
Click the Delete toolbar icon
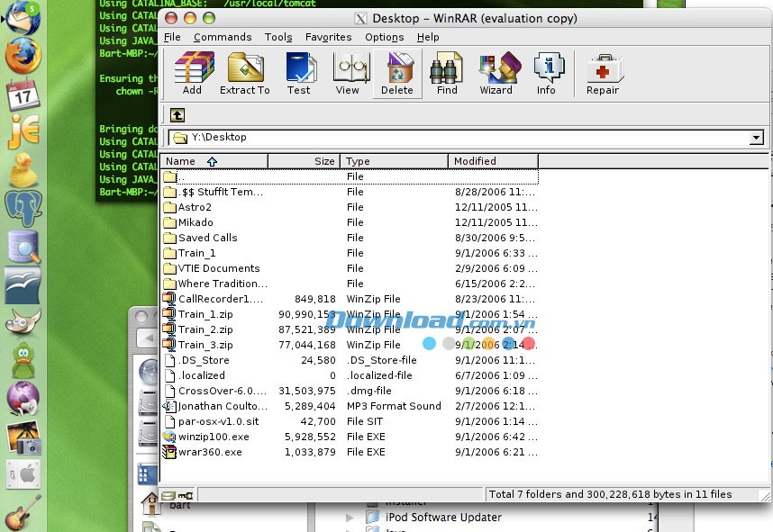[396, 72]
